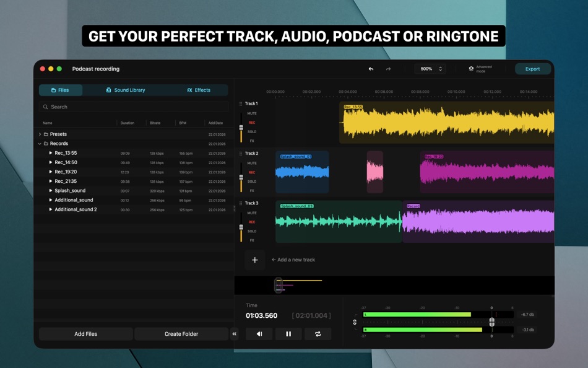
Task: Click the redo arrow in the toolbar
Action: pyautogui.click(x=387, y=69)
